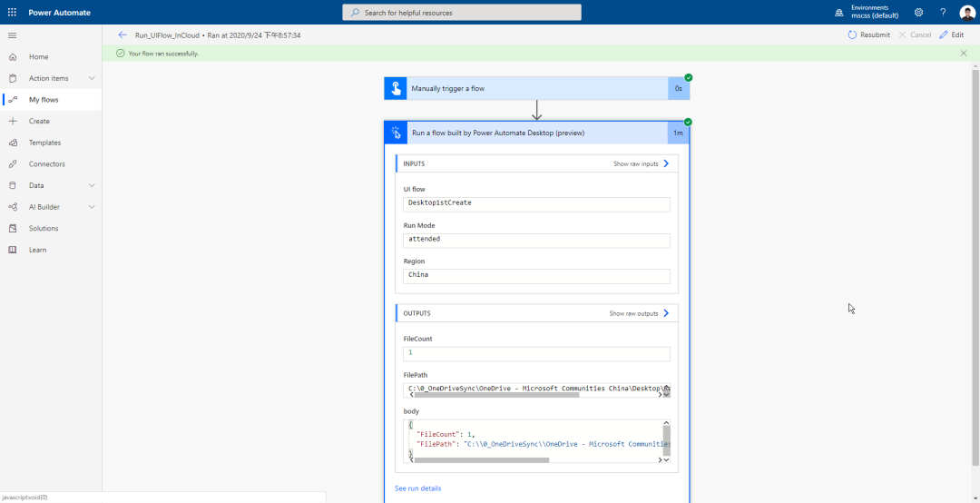Click the Solutions icon
The height and width of the screenshot is (503, 980).
pos(13,229)
